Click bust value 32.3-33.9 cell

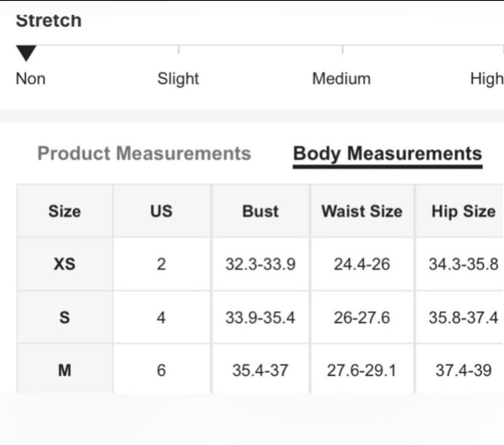[260, 264]
